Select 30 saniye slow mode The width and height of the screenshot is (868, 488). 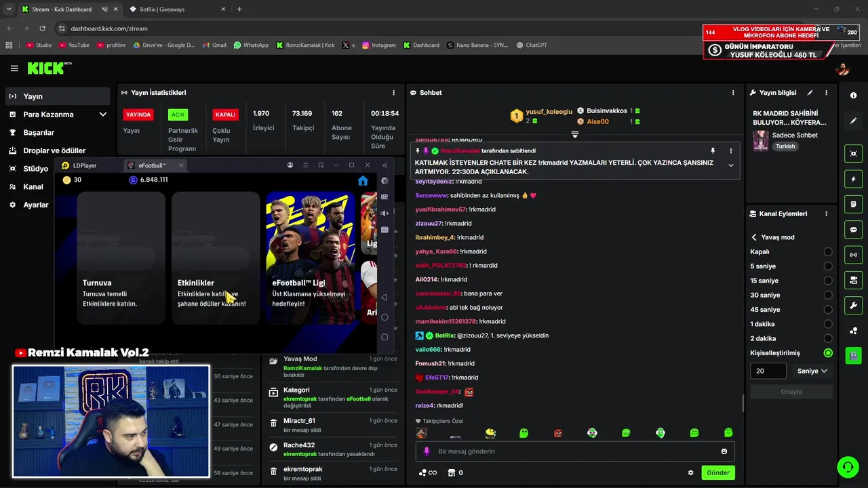pyautogui.click(x=828, y=295)
